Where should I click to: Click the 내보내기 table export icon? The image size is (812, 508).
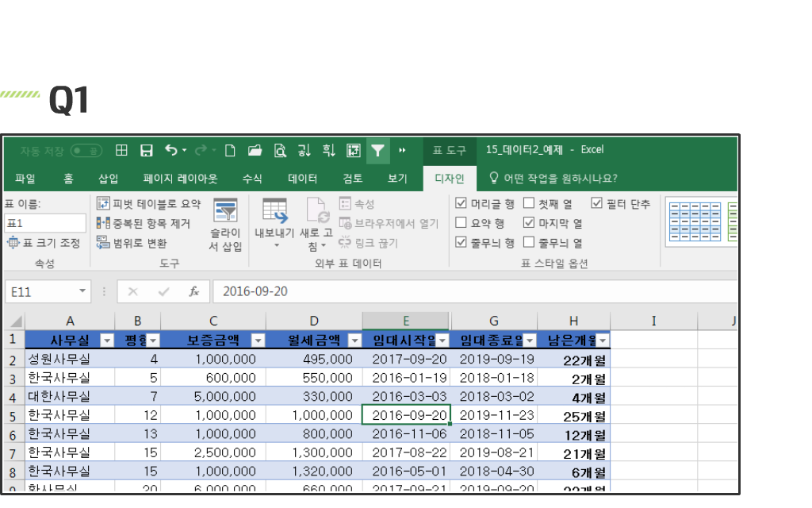pyautogui.click(x=274, y=210)
